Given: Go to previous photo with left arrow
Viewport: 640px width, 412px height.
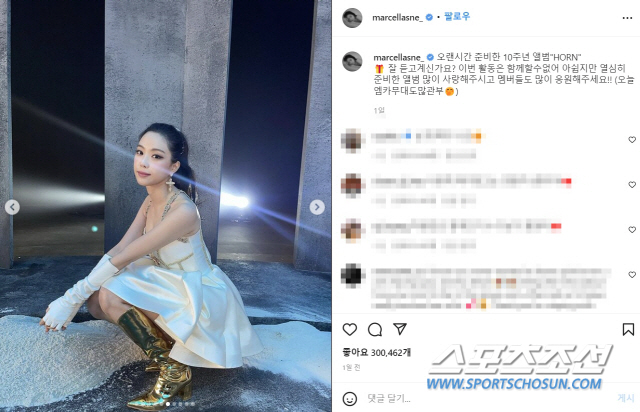Looking at the screenshot, I should tap(12, 207).
